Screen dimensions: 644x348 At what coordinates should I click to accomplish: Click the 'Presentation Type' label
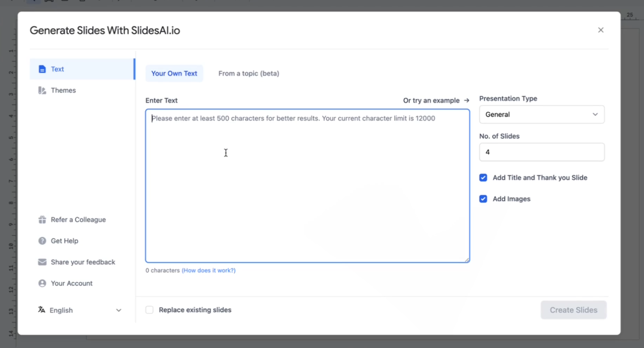[508, 99]
